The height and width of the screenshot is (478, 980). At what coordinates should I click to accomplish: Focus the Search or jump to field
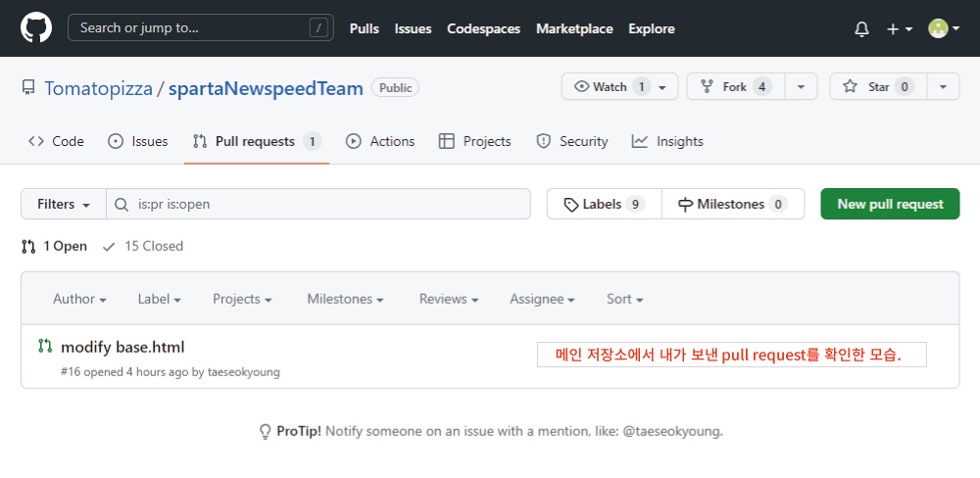click(x=201, y=28)
